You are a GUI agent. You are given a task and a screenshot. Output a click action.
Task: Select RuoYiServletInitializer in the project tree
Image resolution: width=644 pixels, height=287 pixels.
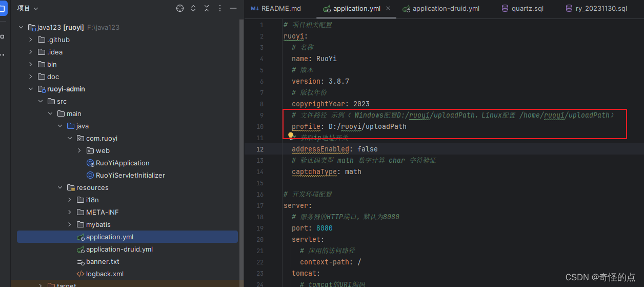[130, 175]
